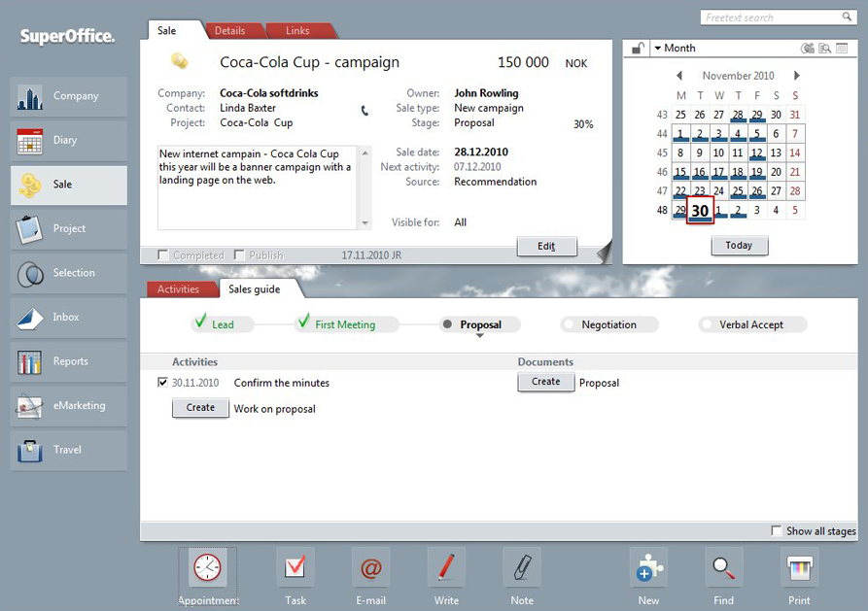Click the contact name Linda Baxter
This screenshot has height=611, width=868.
[x=248, y=108]
